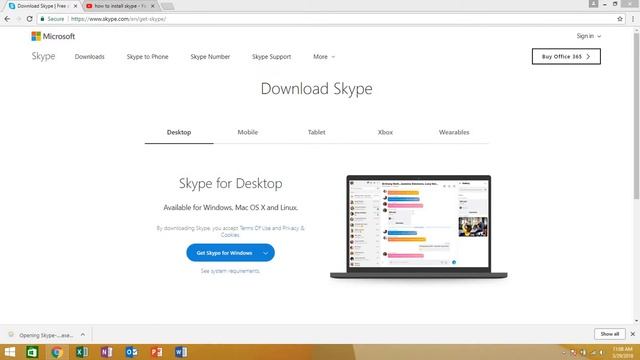Close the Download Skype tab
The image size is (640, 360).
click(x=75, y=6)
